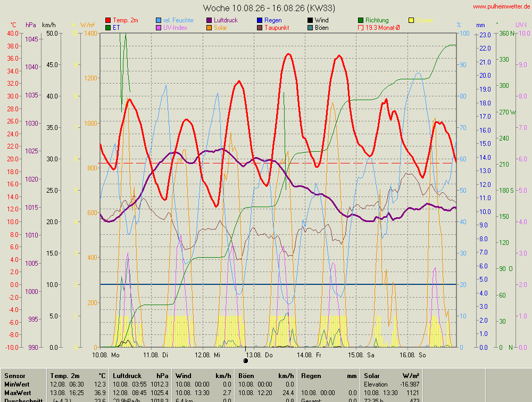This screenshot has width=532, height=402.
Task: Click the maximum temperature value '36.9'
Action: pyautogui.click(x=100, y=393)
